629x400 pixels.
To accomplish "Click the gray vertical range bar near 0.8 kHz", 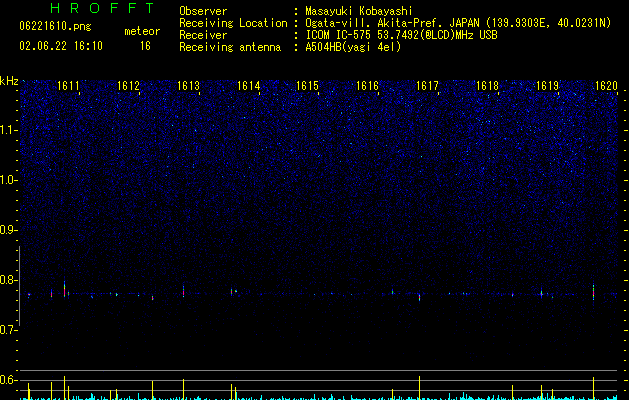I will coord(20,286).
